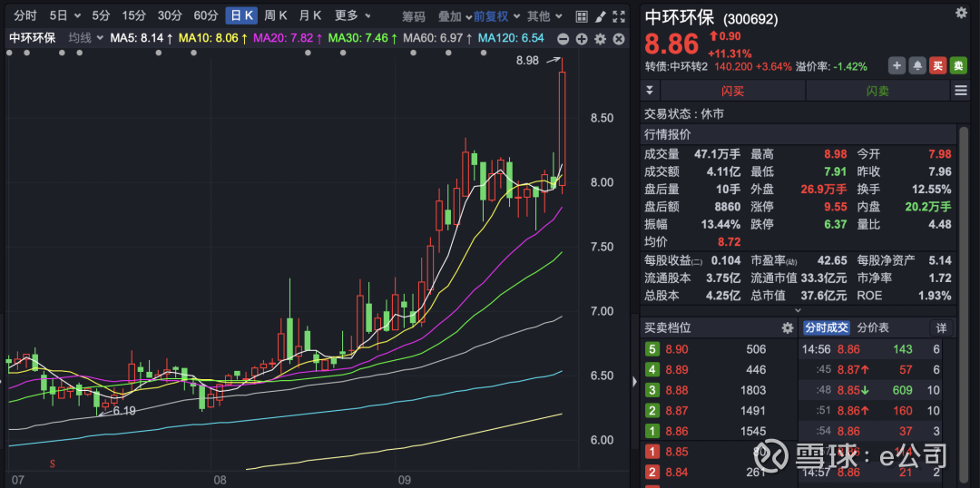Image resolution: width=980 pixels, height=488 pixels.
Task: Click the buy level 2 badge
Action: pyautogui.click(x=652, y=472)
